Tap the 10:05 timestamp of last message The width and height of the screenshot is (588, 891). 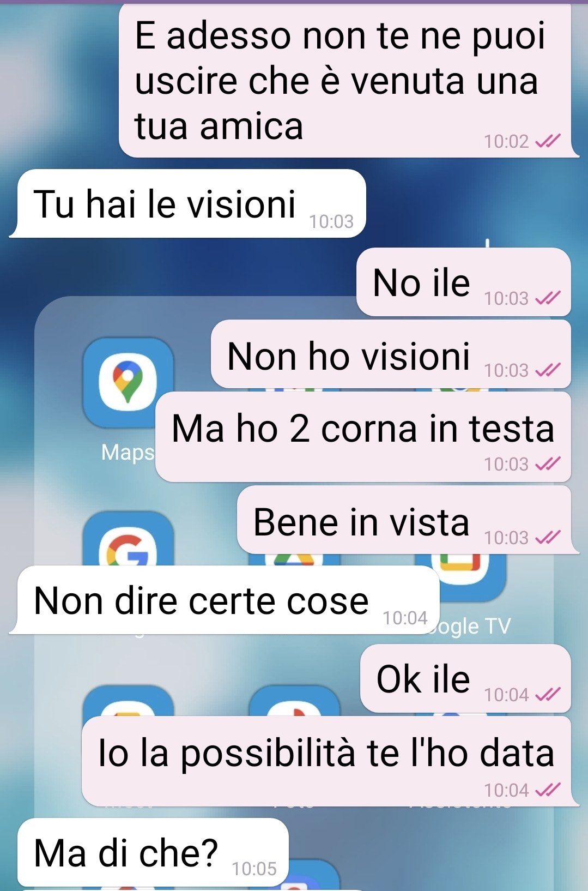click(254, 869)
